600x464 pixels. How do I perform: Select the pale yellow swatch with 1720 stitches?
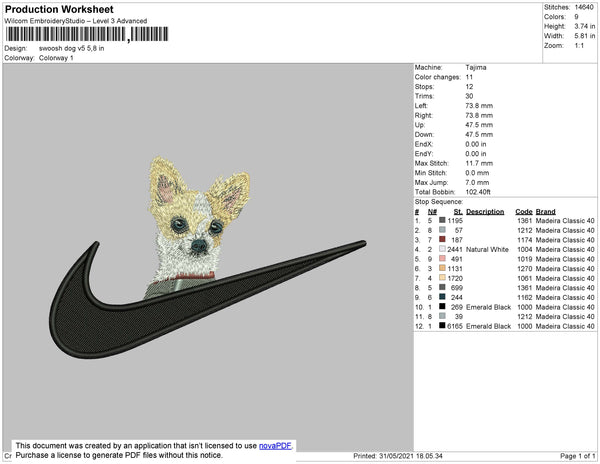(x=442, y=277)
